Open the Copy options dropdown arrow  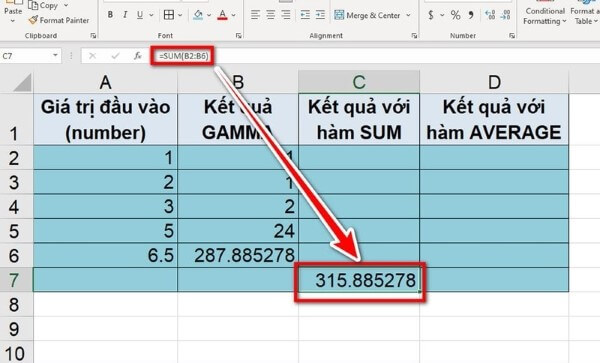[66, 5]
